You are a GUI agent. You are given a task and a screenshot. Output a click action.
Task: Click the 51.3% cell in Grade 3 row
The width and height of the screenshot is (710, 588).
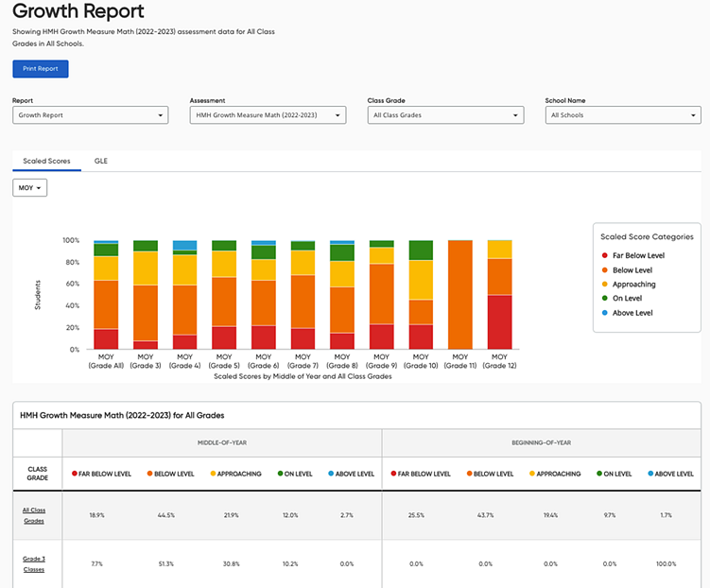(166, 564)
